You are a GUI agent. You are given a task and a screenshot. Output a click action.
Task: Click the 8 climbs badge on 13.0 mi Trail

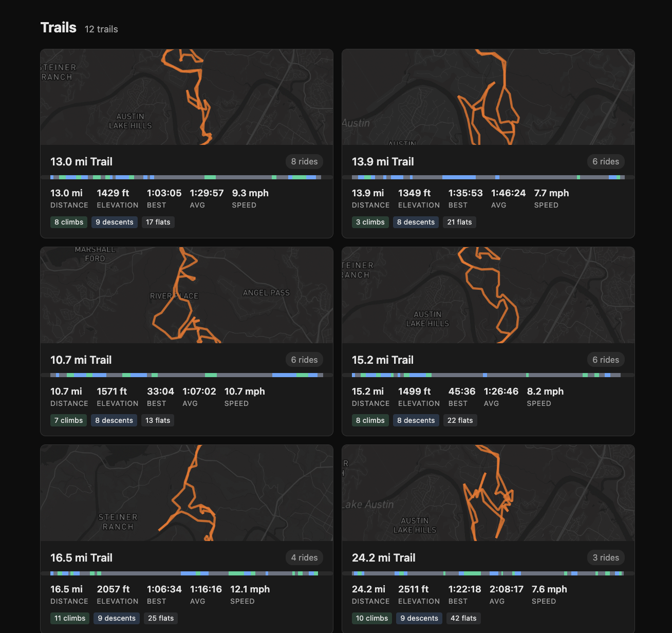(68, 222)
